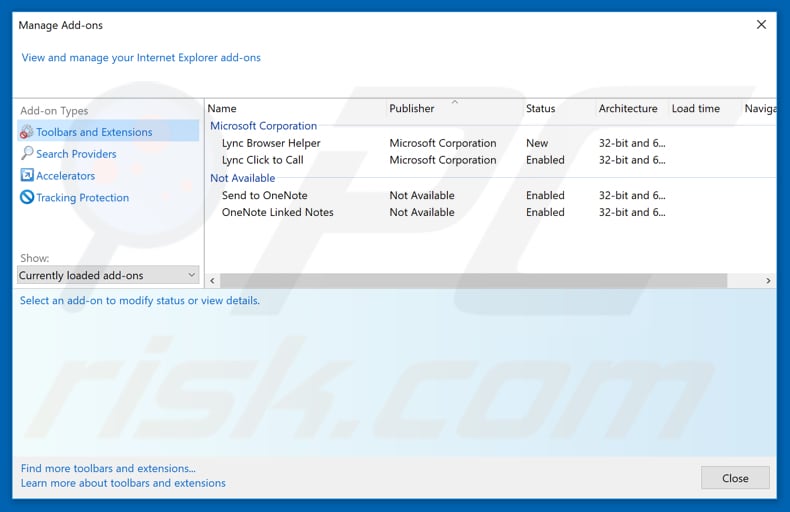
Task: Select the Lync Browser Helper add-on
Action: coord(271,143)
